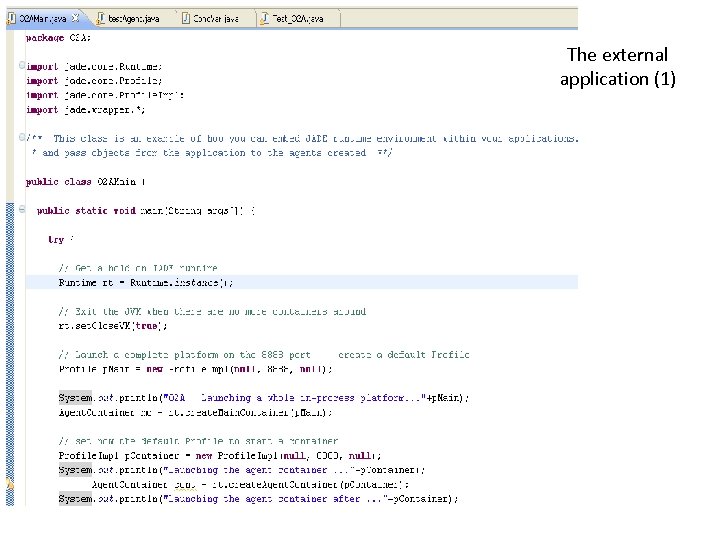This screenshot has height=540, width=720.
Task: Click the 'public class O2AMain' declaration
Action: tap(86, 182)
